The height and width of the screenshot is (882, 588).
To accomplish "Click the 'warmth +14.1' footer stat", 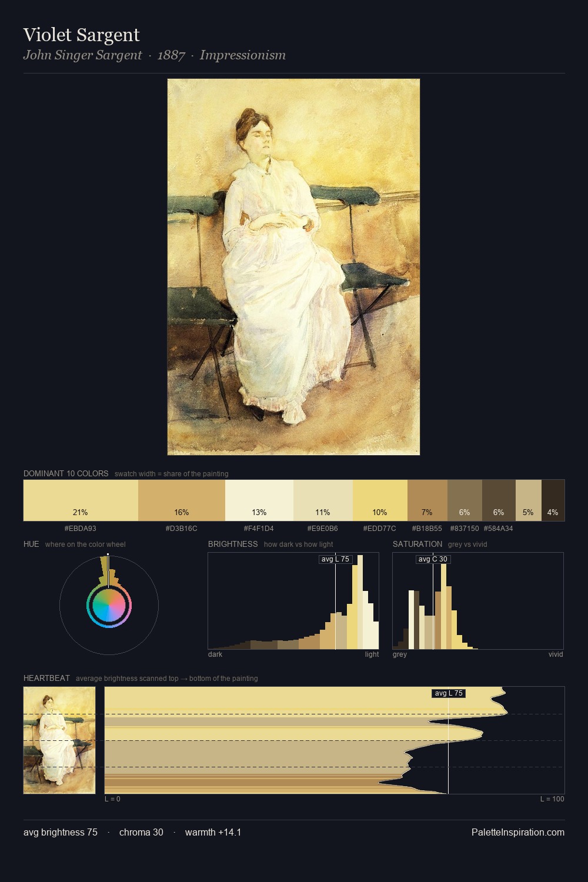I will coord(213,832).
